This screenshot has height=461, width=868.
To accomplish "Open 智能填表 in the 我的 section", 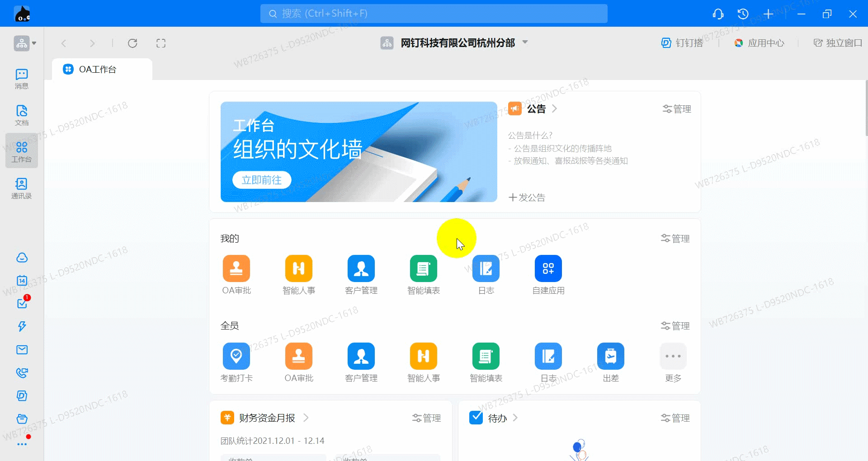I will [423, 268].
